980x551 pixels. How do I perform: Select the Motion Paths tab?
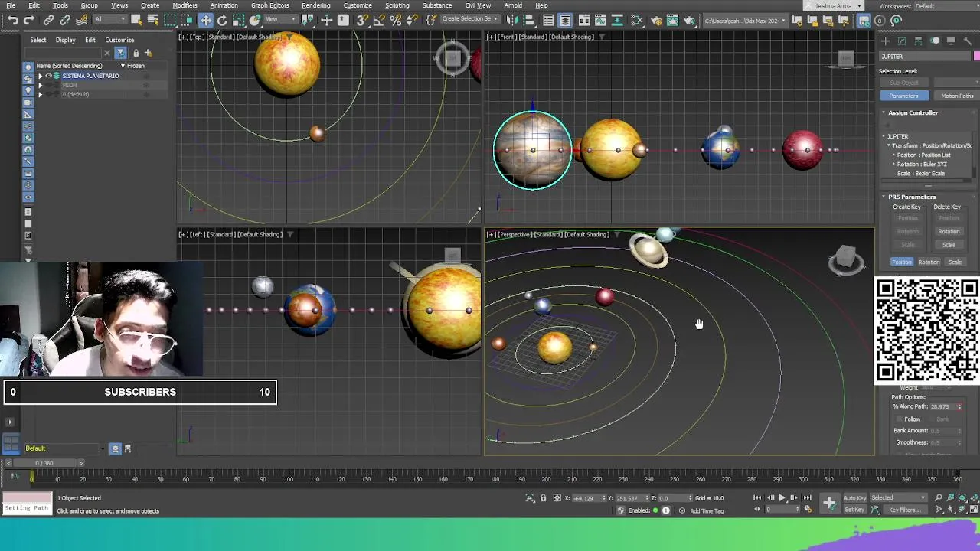point(957,96)
